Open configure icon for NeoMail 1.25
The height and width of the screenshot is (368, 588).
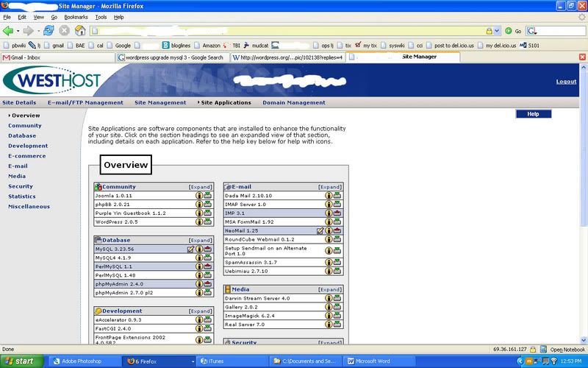[320, 230]
